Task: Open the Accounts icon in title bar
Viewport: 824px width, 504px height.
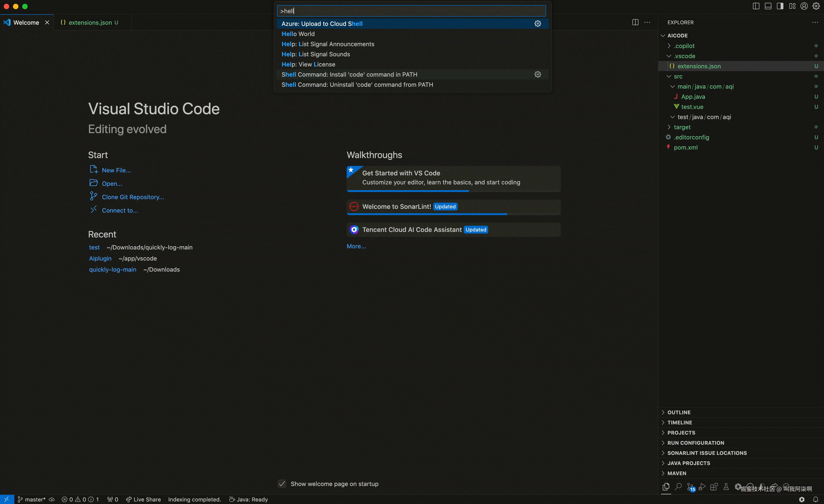Action: tap(804, 6)
